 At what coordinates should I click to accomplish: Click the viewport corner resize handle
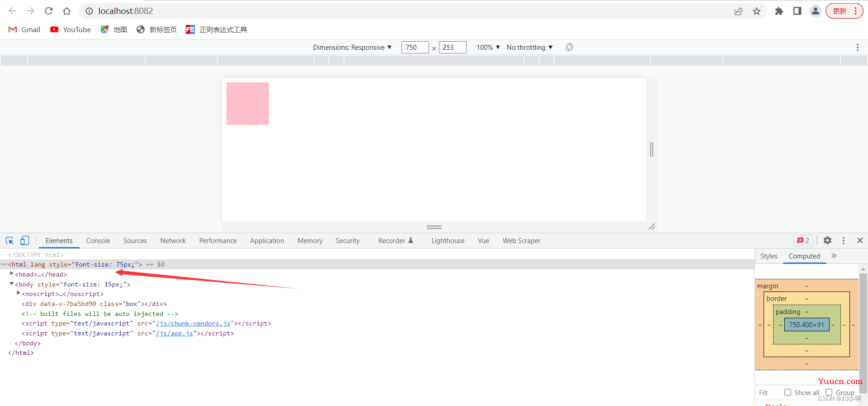coord(651,227)
